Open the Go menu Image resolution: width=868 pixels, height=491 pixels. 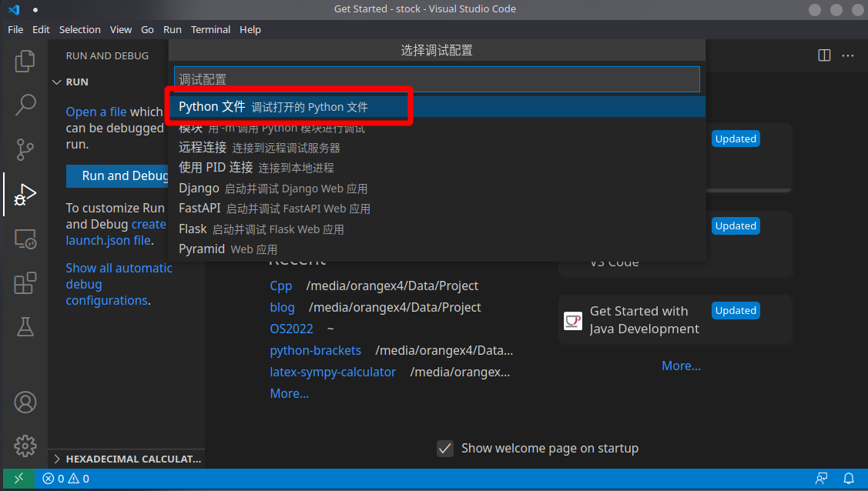pos(147,29)
